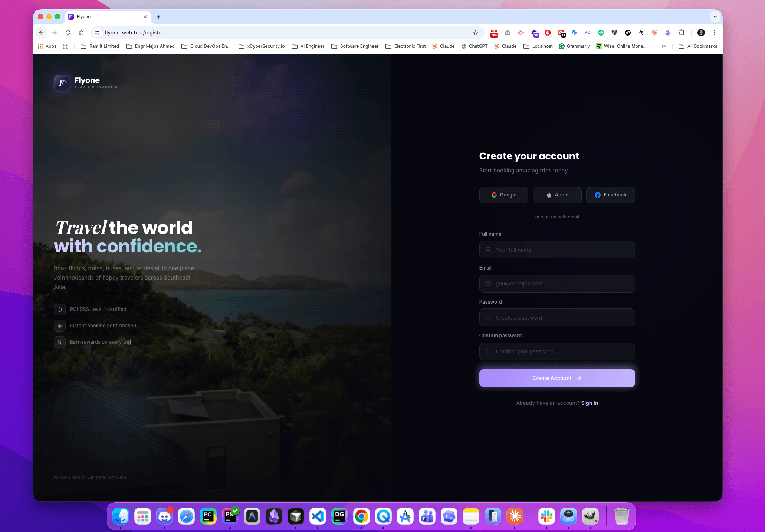Focus the Confirm your password field
Screen dimensions: 765x532
pyautogui.click(x=557, y=351)
